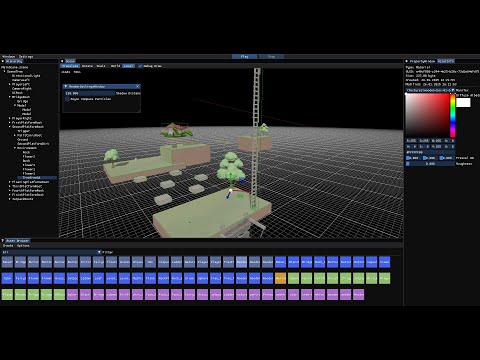480x360 pixels.
Task: Collapse the Scene panel using its triangle
Action: click(62, 61)
